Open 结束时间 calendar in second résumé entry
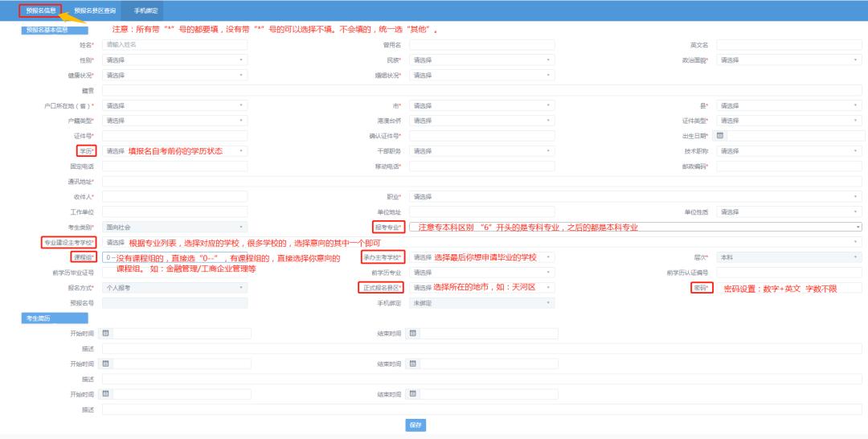 click(412, 363)
